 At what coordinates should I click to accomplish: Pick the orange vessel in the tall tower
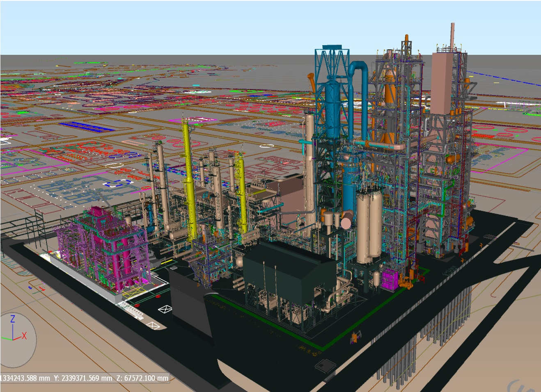pyautogui.click(x=390, y=90)
